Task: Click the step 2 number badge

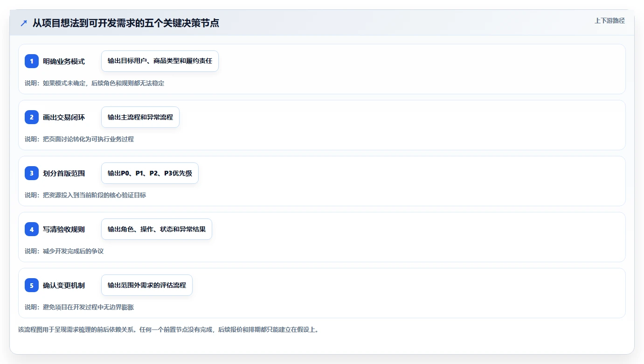Action: (x=32, y=117)
